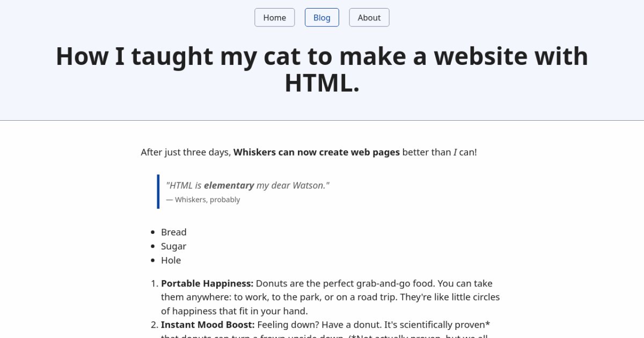Click the "Instant Mood Boost:" bold label
The width and height of the screenshot is (644, 338).
[208, 325]
